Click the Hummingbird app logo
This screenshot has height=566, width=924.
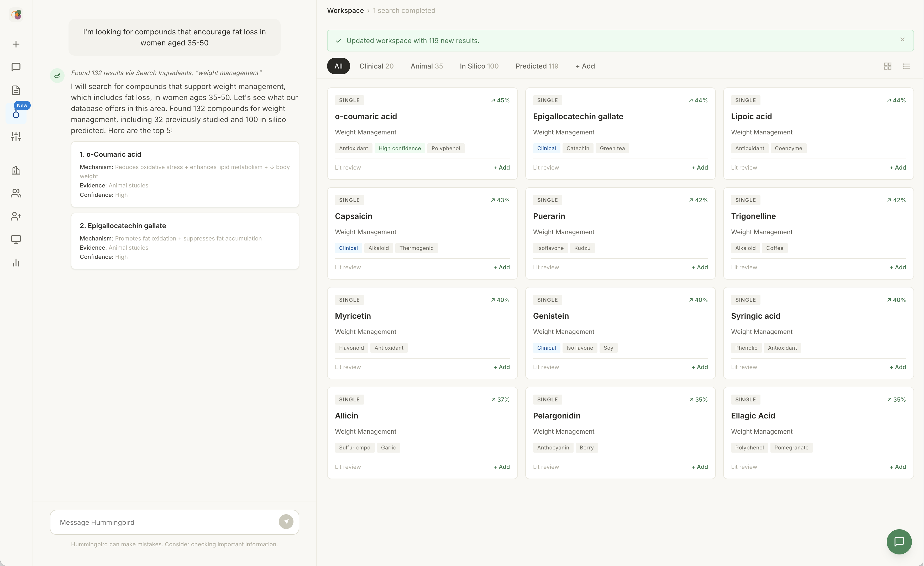(16, 15)
